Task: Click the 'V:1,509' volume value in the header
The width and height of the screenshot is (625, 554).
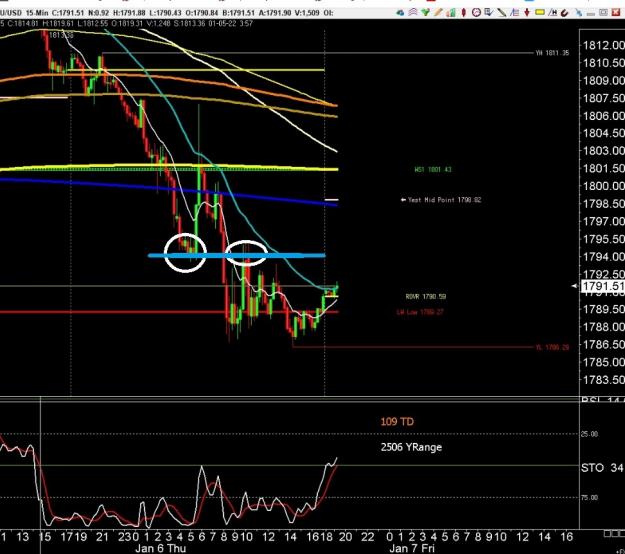Action: click(307, 13)
